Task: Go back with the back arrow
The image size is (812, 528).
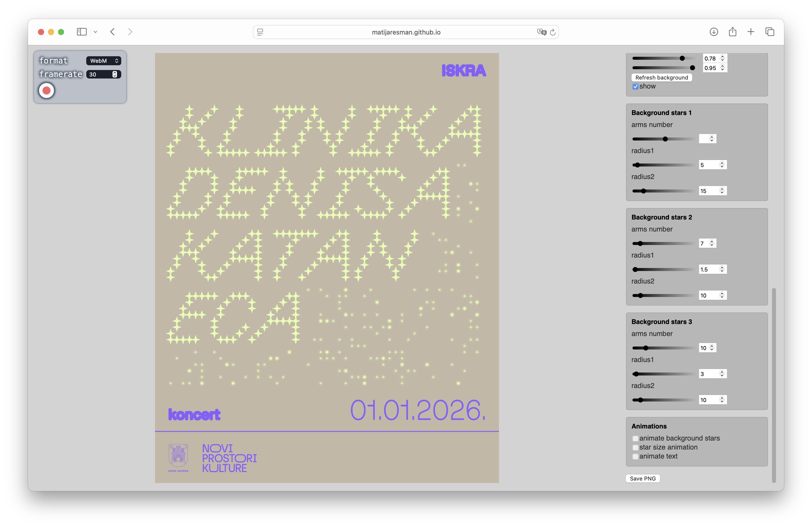Action: [112, 32]
